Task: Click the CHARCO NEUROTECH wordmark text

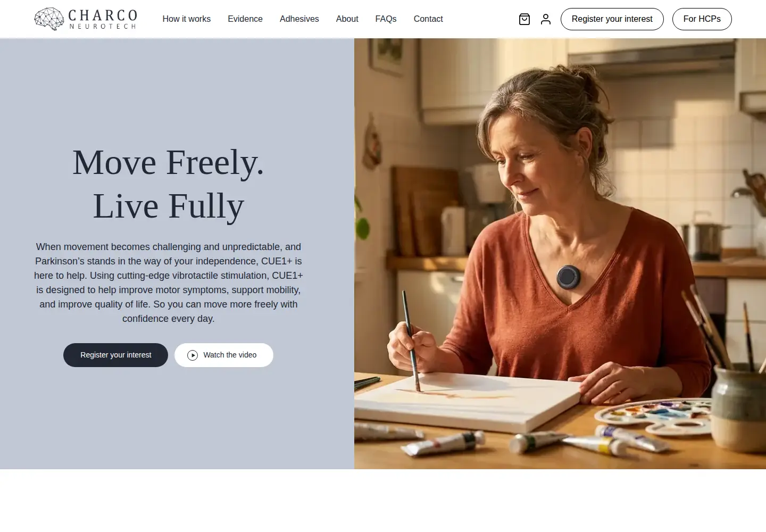Action: [103, 19]
